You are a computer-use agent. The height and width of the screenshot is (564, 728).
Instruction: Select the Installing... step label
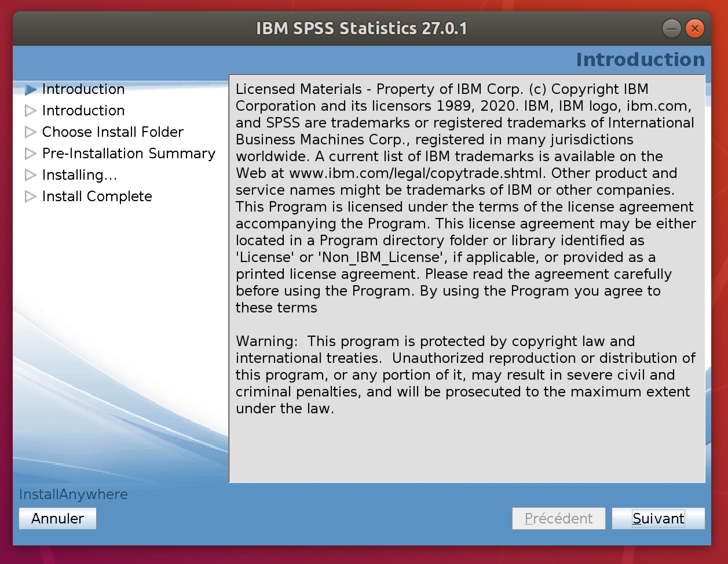pos(79,175)
